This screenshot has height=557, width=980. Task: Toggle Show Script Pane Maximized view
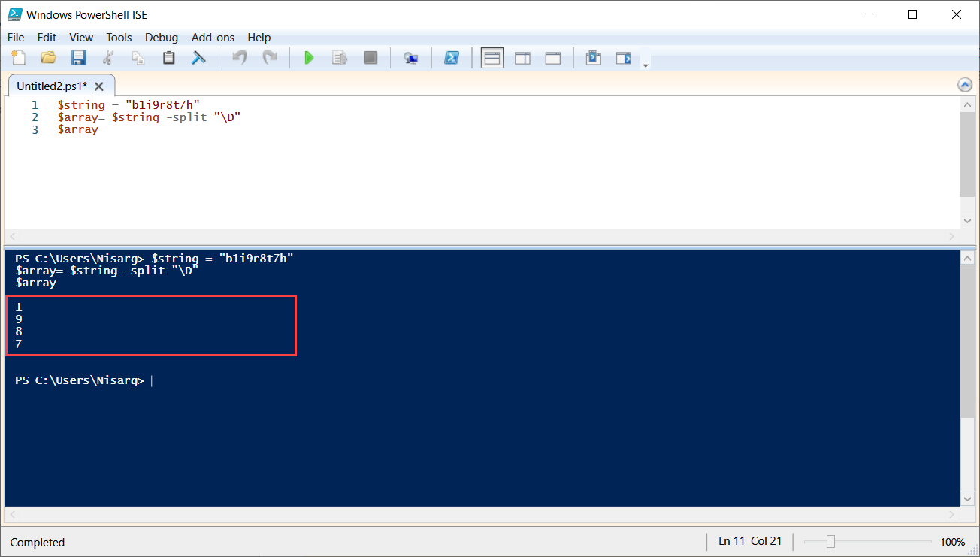pyautogui.click(x=552, y=57)
